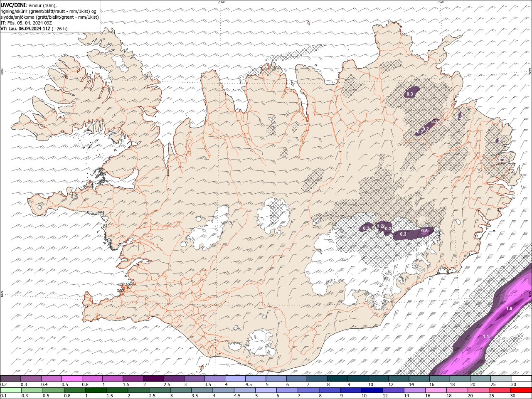Click the 5 lavender swatch in bottom legend row
The width and height of the screenshot is (532, 399).
pos(266,390)
